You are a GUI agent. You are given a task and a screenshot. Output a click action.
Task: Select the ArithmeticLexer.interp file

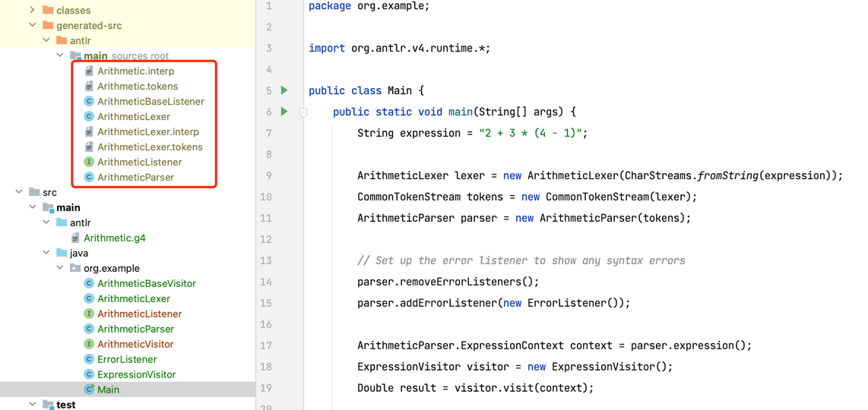coord(147,131)
